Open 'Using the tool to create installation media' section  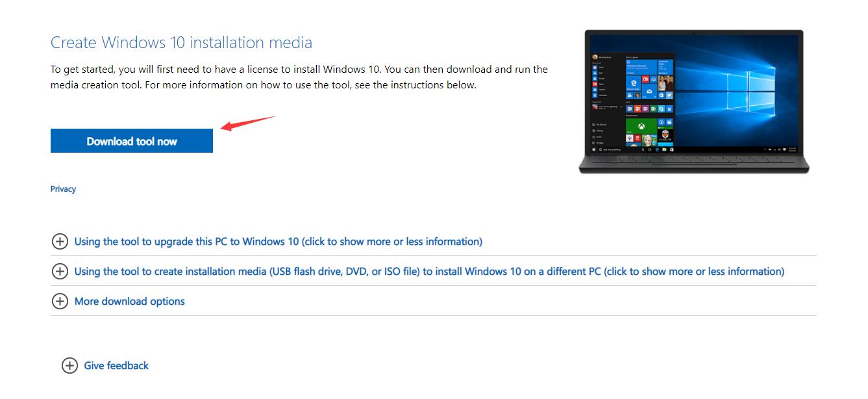click(429, 272)
